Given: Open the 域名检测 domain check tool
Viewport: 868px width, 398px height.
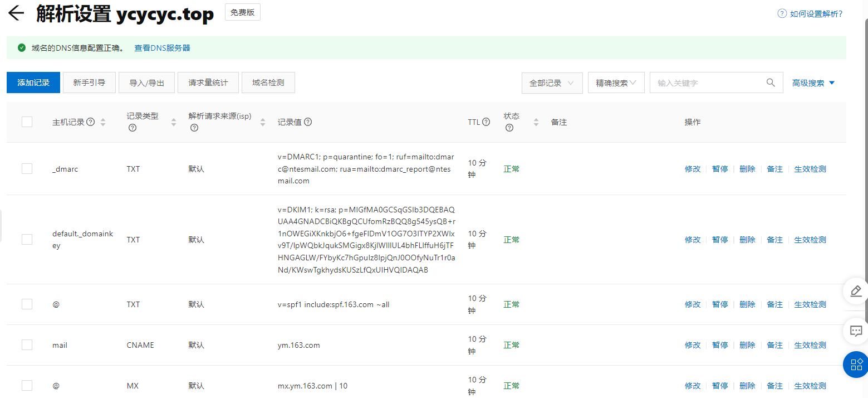Looking at the screenshot, I should click(x=268, y=82).
